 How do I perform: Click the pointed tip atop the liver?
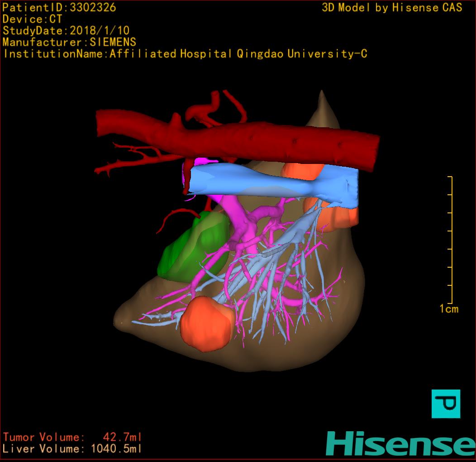point(322,102)
